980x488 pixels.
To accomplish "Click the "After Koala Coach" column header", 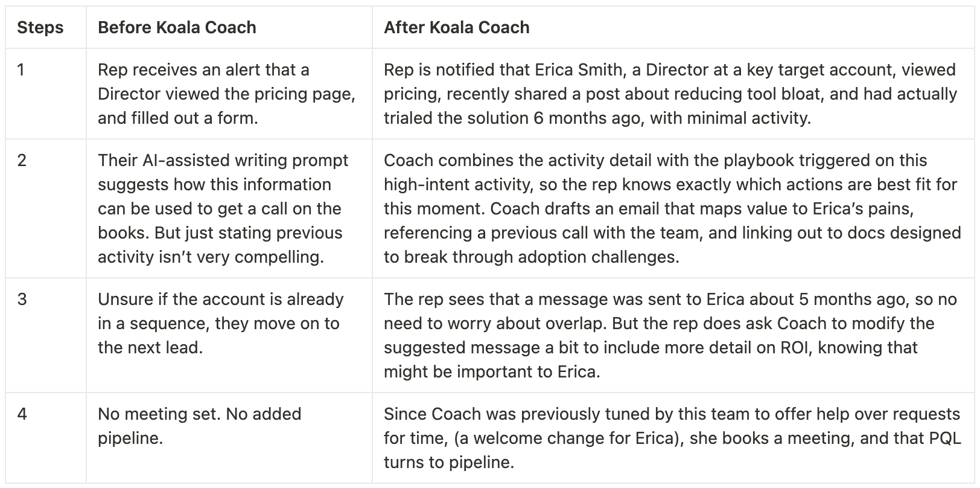I will [x=457, y=28].
